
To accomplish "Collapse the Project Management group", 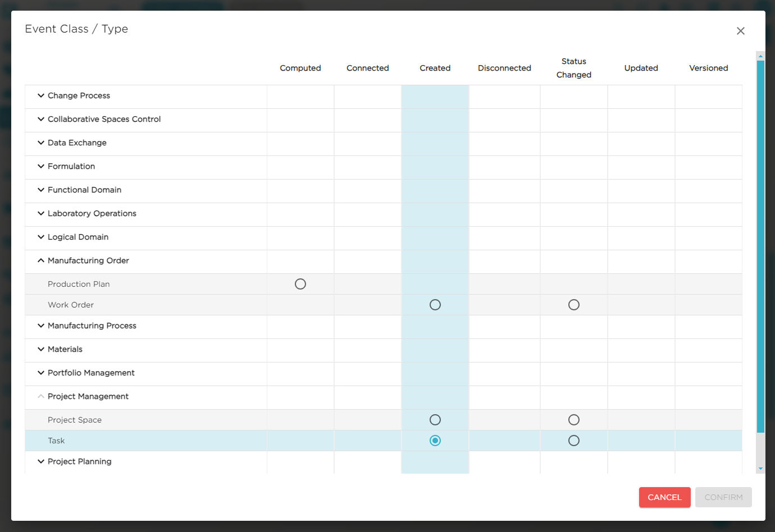I will click(x=41, y=396).
